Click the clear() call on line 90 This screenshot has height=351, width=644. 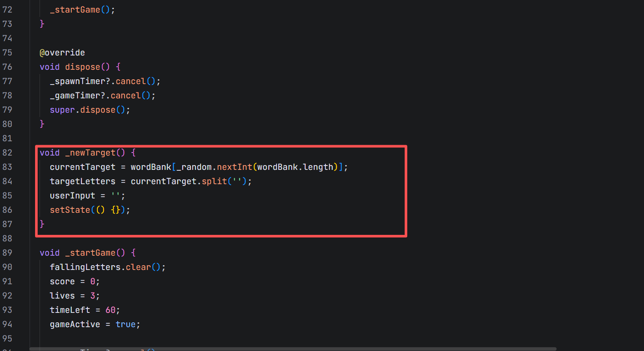click(143, 267)
